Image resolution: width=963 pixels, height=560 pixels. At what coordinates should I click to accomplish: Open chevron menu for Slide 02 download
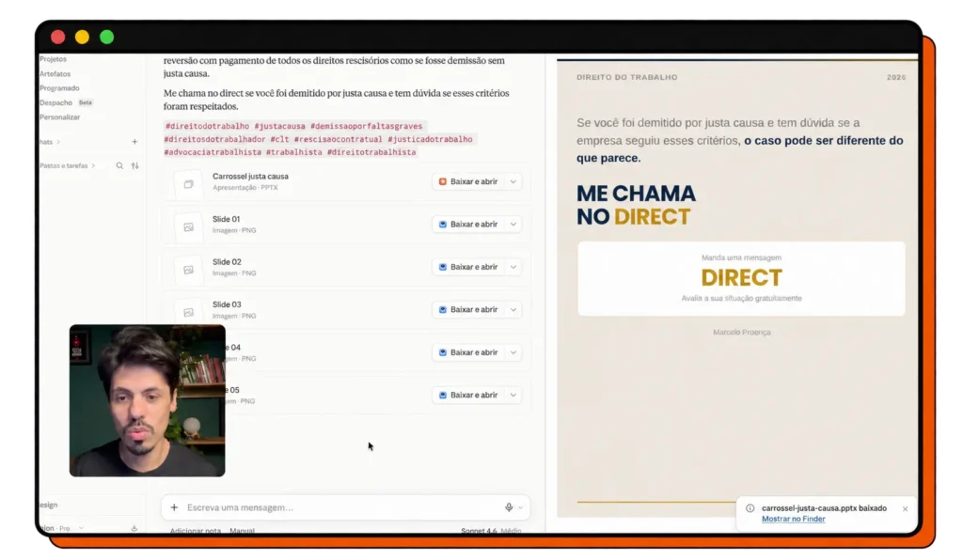coord(513,267)
